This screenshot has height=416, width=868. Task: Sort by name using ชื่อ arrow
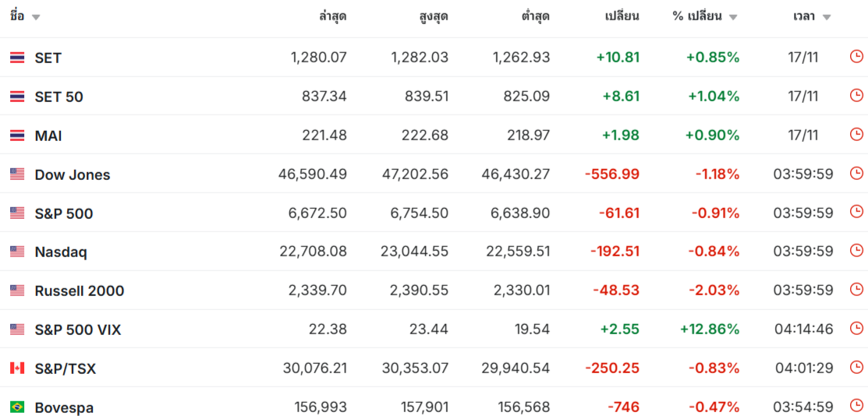click(36, 17)
